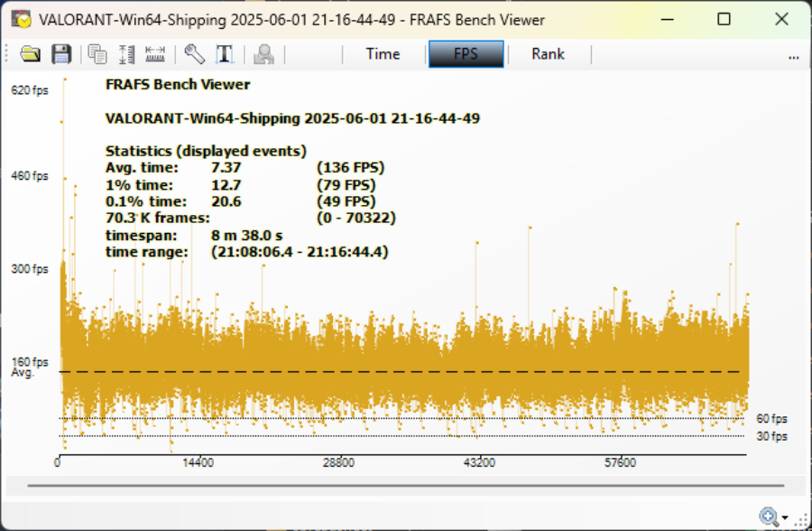Select the FPS view tab
The height and width of the screenshot is (531, 812).
click(466, 54)
